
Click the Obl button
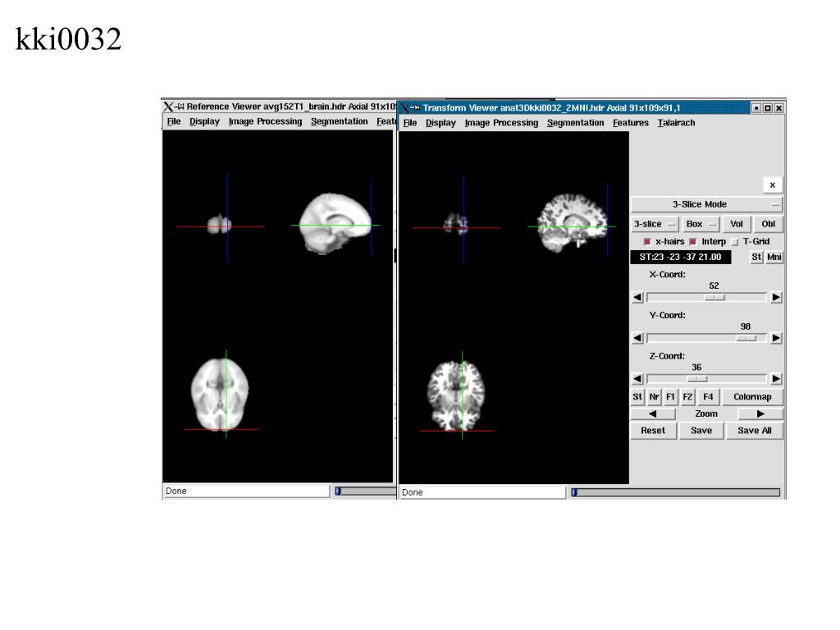[x=768, y=224]
